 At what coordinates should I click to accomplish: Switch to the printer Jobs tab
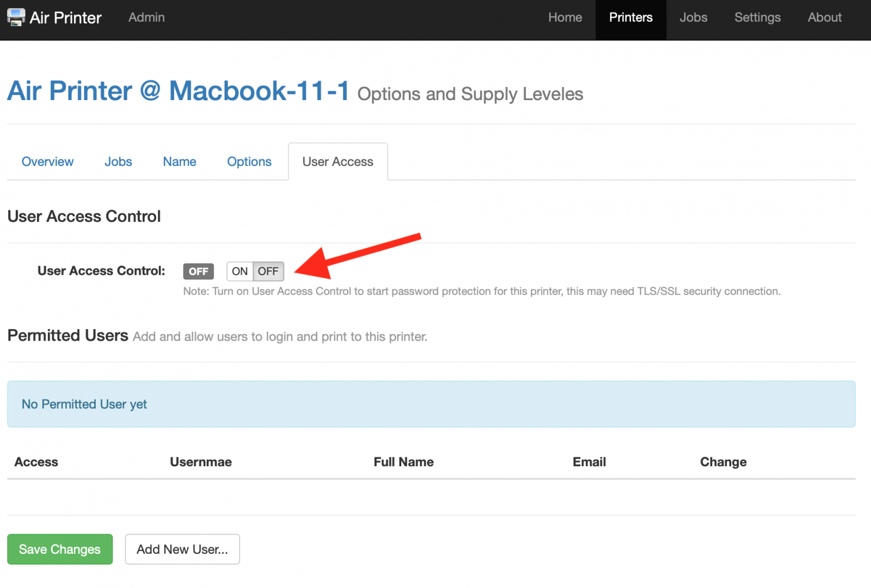coord(118,162)
